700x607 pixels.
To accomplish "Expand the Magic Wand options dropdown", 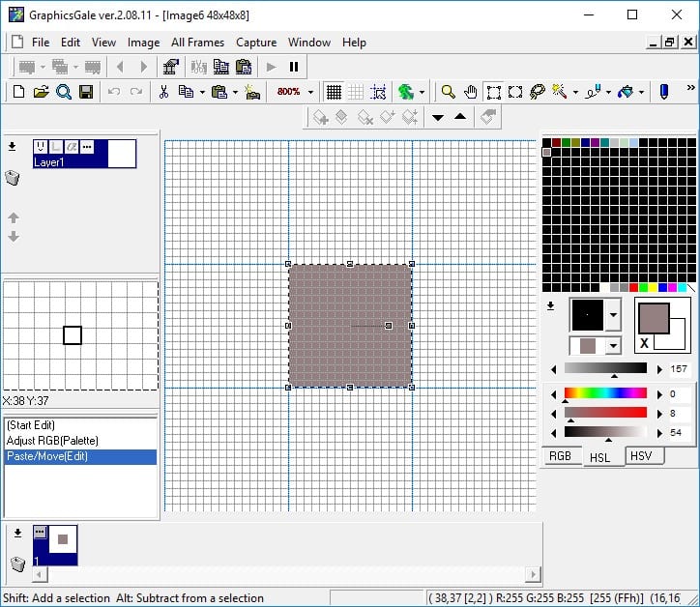I will (575, 93).
